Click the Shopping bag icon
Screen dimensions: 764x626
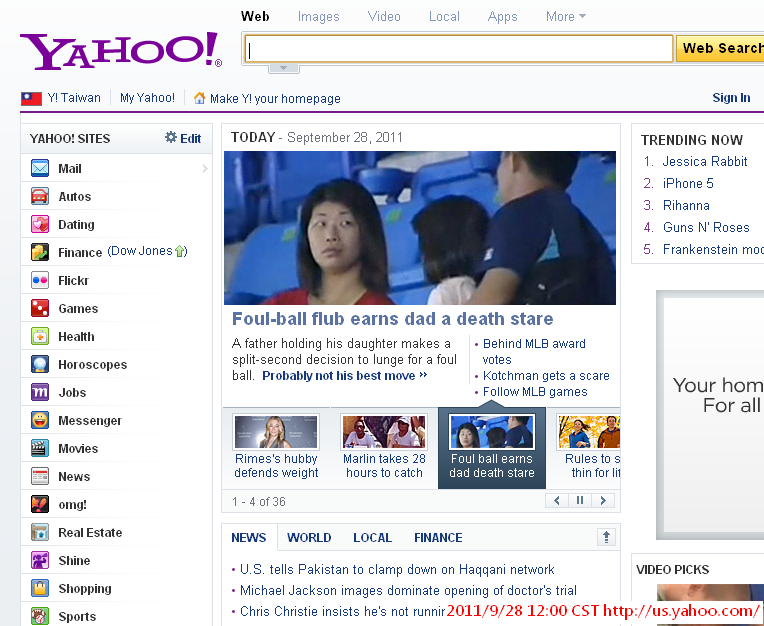point(40,588)
